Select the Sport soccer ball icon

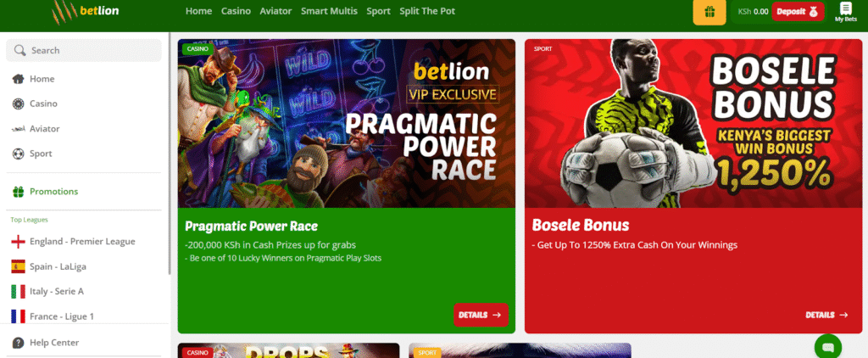click(19, 154)
